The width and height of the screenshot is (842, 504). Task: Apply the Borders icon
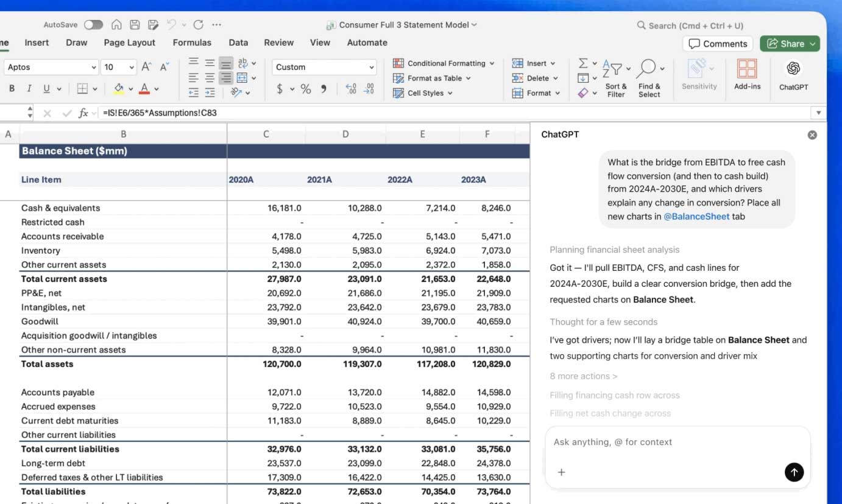coord(83,88)
